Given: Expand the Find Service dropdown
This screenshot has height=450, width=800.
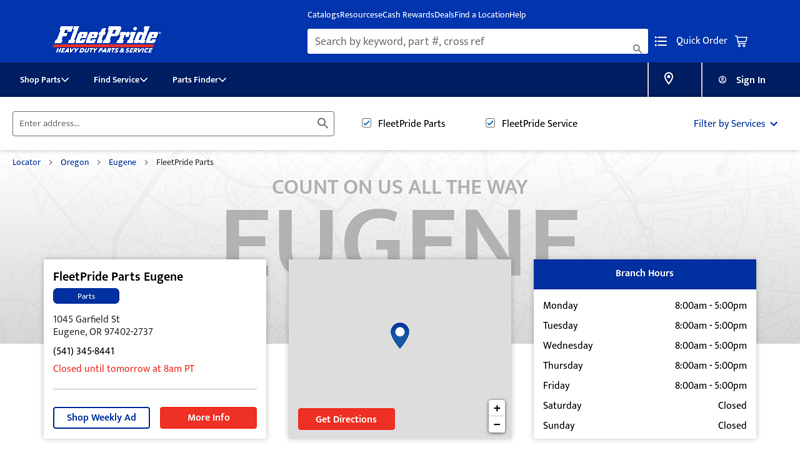Looking at the screenshot, I should (120, 79).
